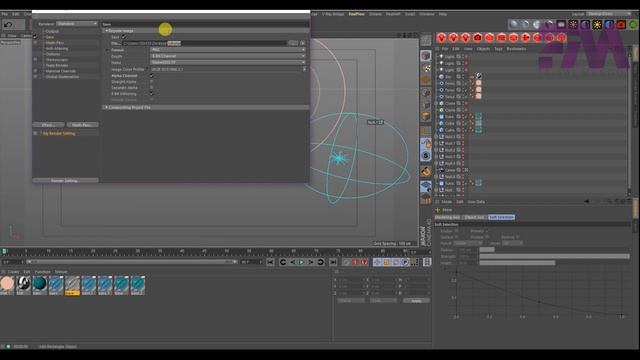This screenshot has width=640, height=360.
Task: Click the yellow sun light icon in the top toolbar
Action: 597,25
